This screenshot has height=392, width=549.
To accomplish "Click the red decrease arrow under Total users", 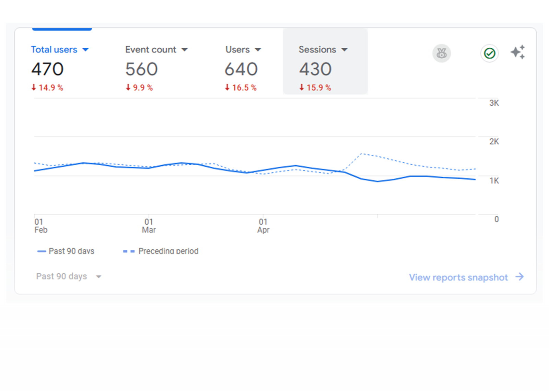I will pos(34,87).
